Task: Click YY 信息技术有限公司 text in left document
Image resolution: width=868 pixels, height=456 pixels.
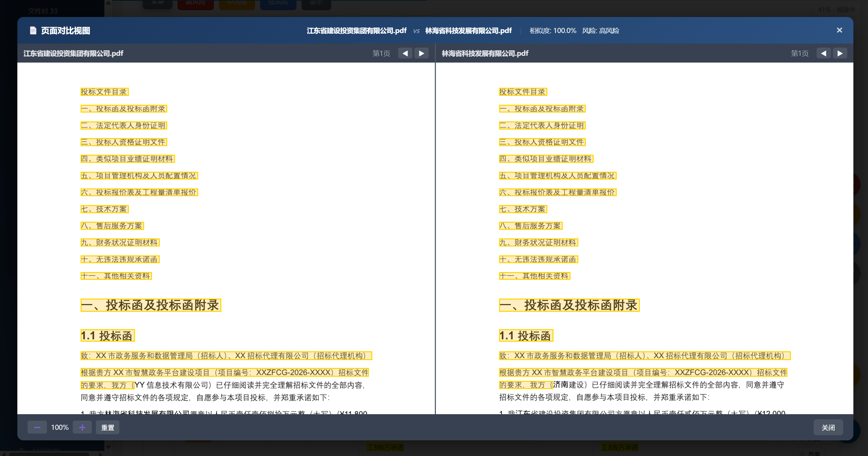Action: (171, 385)
